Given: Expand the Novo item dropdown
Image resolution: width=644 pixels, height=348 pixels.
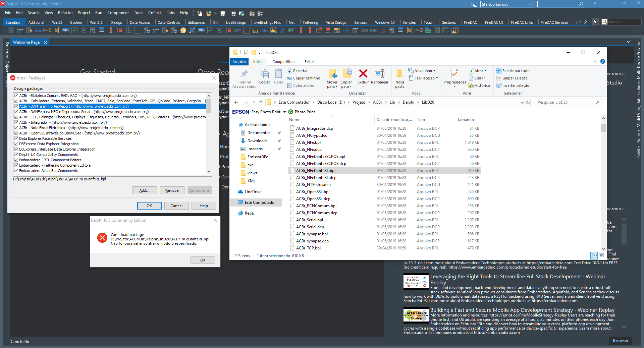Looking at the screenshot, I should pyautogui.click(x=434, y=71).
